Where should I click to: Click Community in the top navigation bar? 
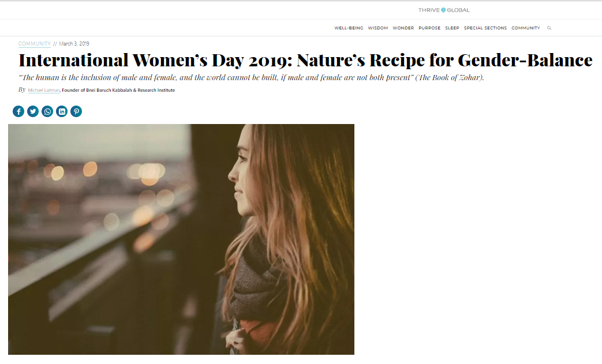click(x=526, y=28)
